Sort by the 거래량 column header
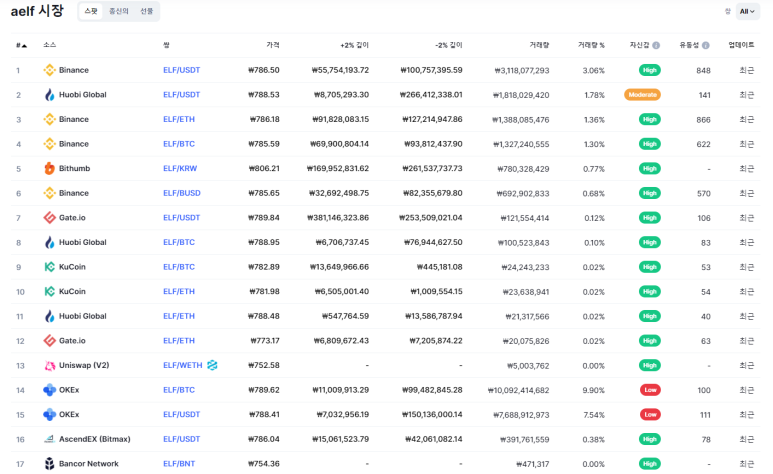Viewport: 773px width, 474px height. (x=539, y=45)
